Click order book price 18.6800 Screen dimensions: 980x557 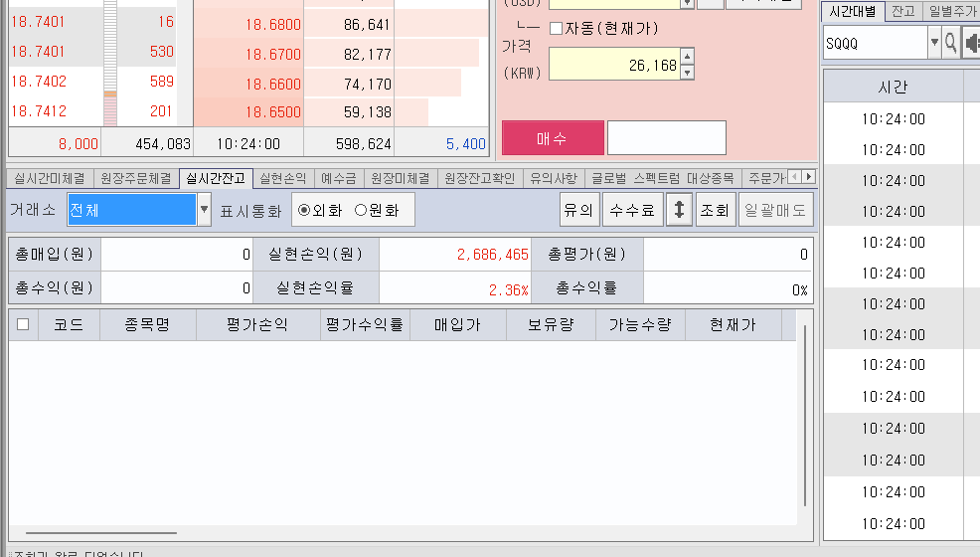273,25
